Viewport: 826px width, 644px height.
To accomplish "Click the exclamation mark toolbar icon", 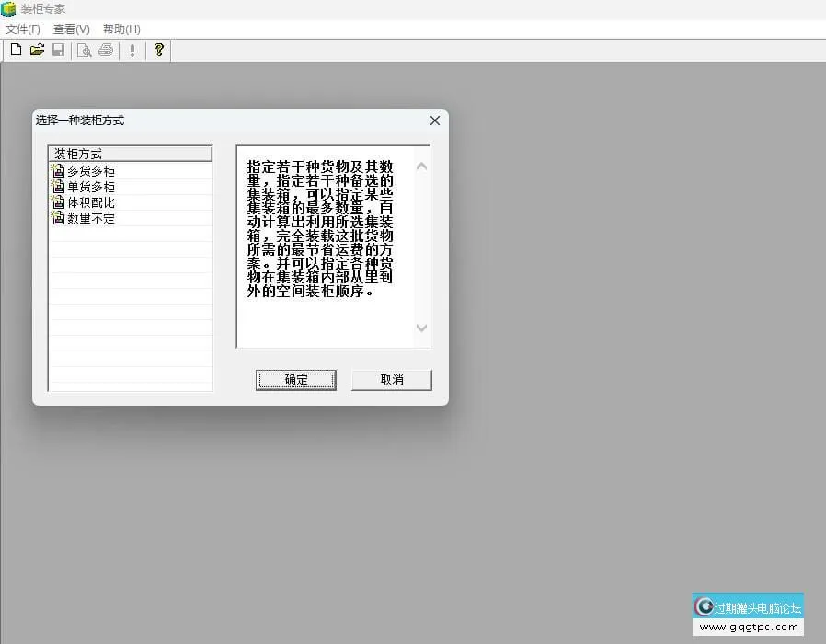I will click(x=132, y=50).
